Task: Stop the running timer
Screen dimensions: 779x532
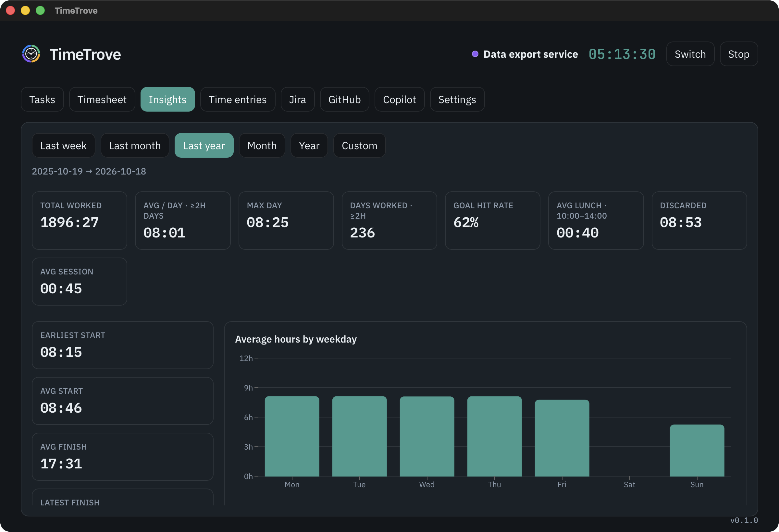Action: pyautogui.click(x=739, y=54)
